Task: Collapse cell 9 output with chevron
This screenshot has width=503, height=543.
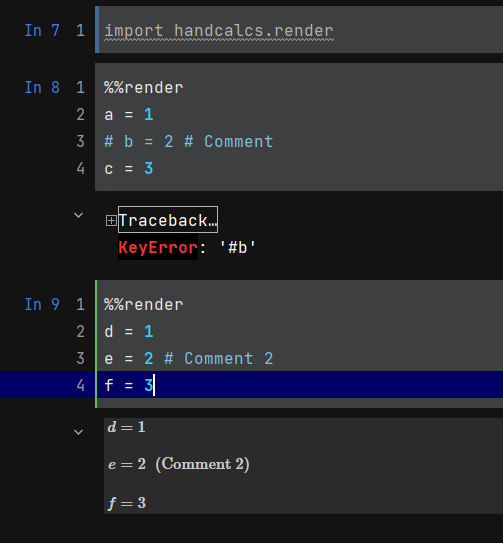Action: [x=79, y=432]
